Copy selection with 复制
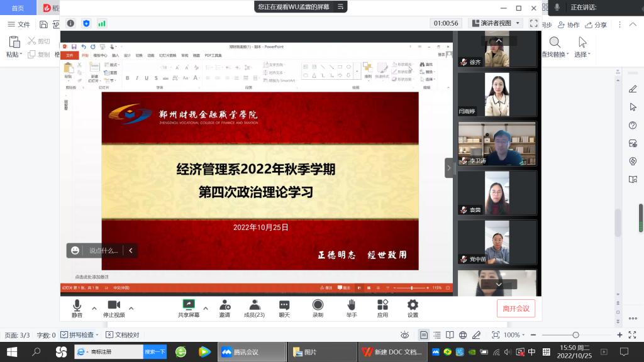This screenshot has width=644, height=362. tap(38, 54)
